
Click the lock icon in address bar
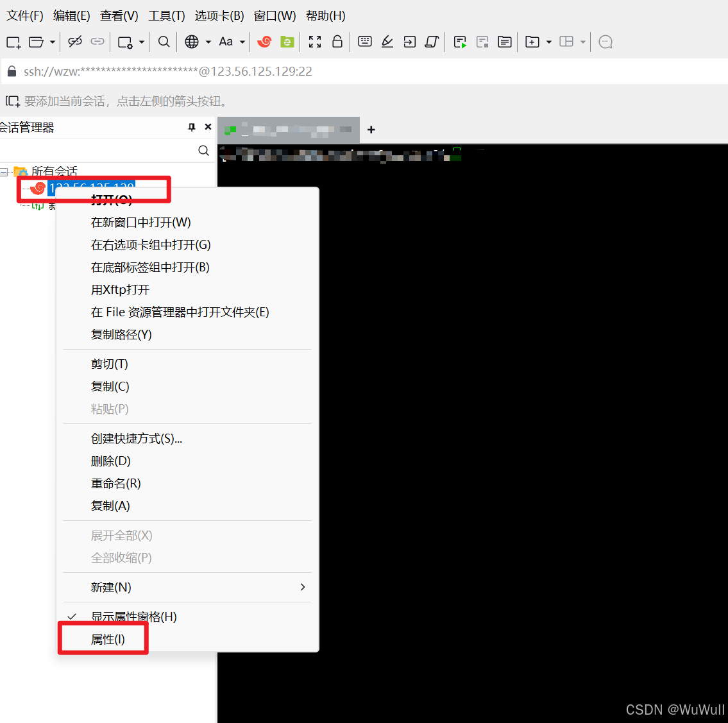point(12,71)
